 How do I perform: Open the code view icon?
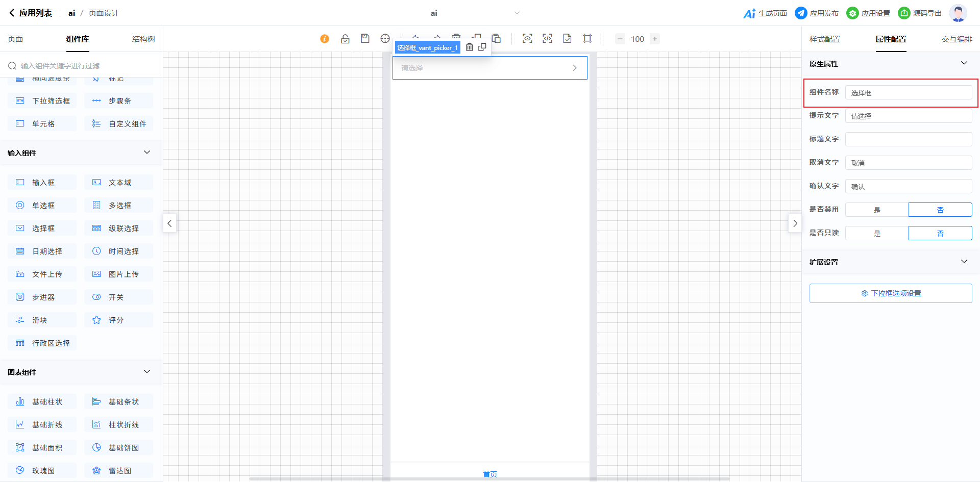click(x=547, y=39)
